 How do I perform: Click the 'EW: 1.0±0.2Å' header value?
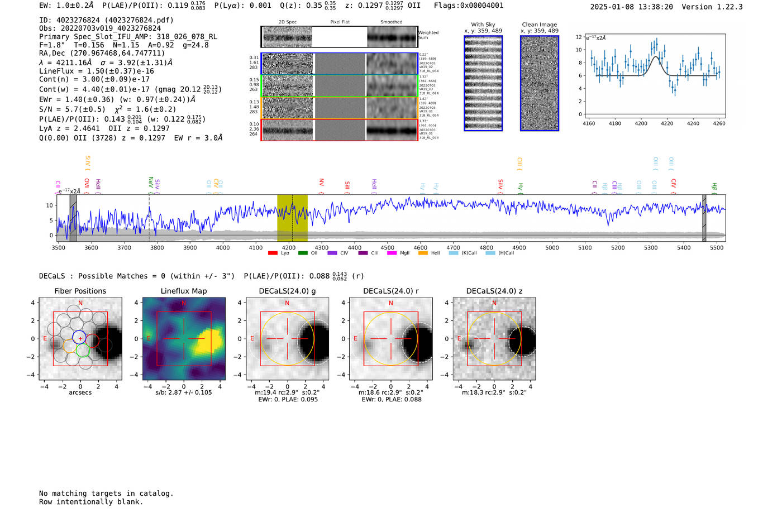[x=66, y=6]
